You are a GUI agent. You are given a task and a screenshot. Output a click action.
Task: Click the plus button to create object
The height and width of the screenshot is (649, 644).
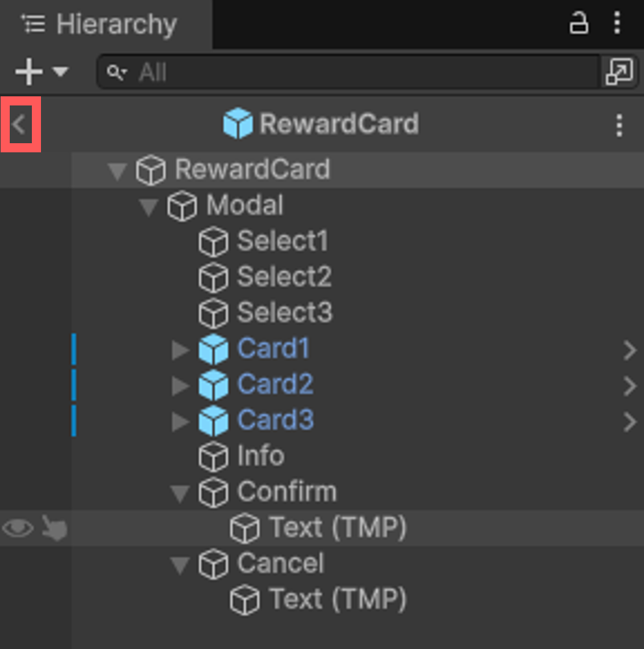point(29,72)
